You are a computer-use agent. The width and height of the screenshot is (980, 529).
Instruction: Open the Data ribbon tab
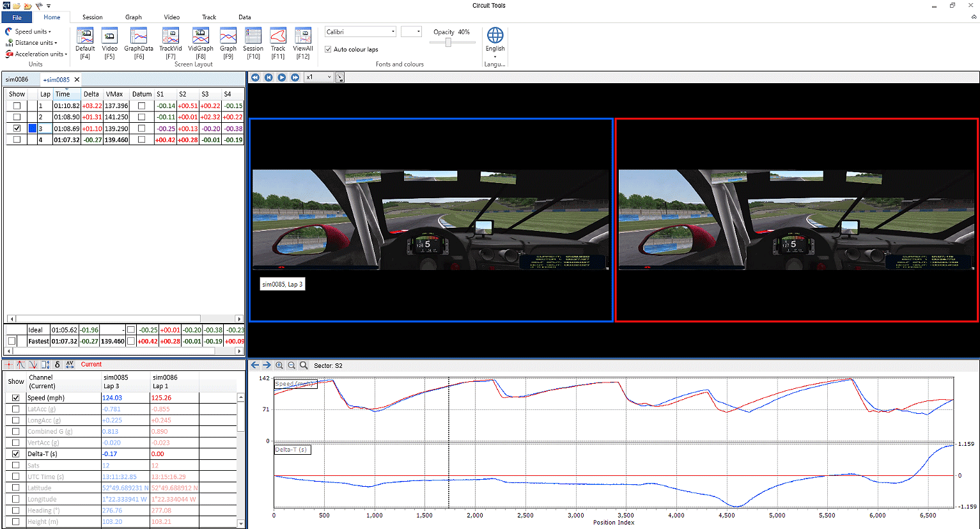(x=245, y=17)
